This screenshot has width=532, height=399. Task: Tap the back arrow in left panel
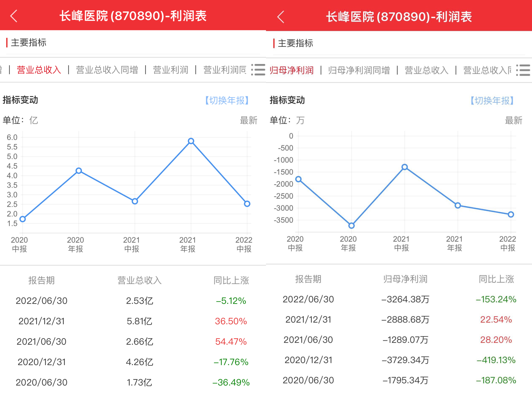point(14,16)
